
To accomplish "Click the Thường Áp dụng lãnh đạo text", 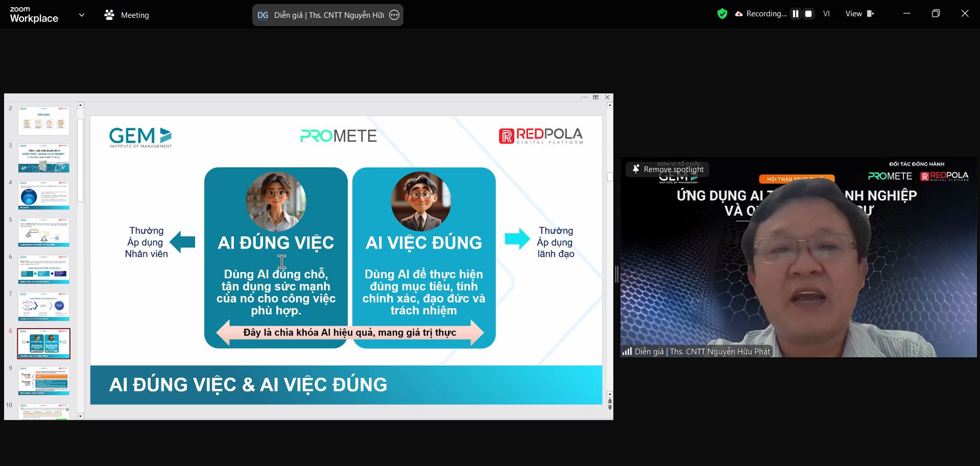I will coord(556,242).
